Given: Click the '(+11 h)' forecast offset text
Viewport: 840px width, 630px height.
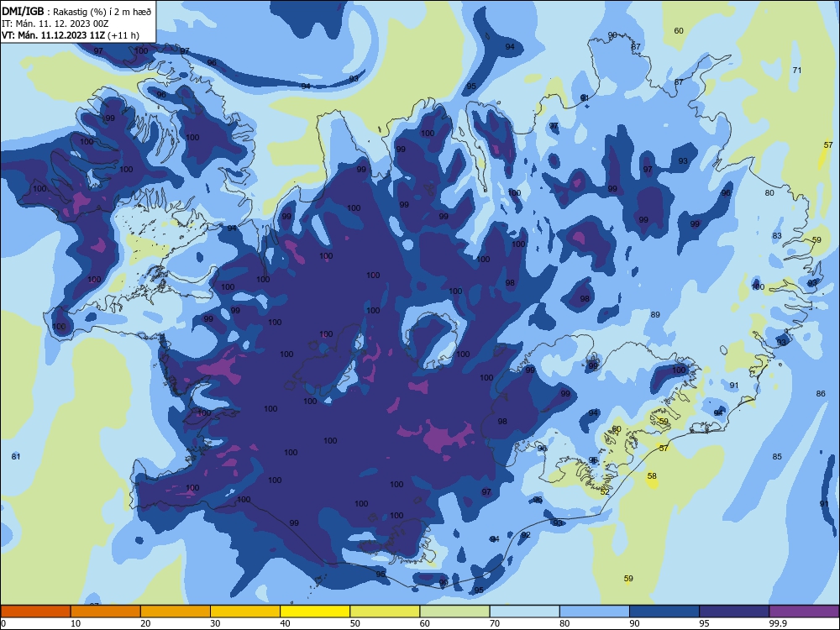Looking at the screenshot, I should 123,35.
